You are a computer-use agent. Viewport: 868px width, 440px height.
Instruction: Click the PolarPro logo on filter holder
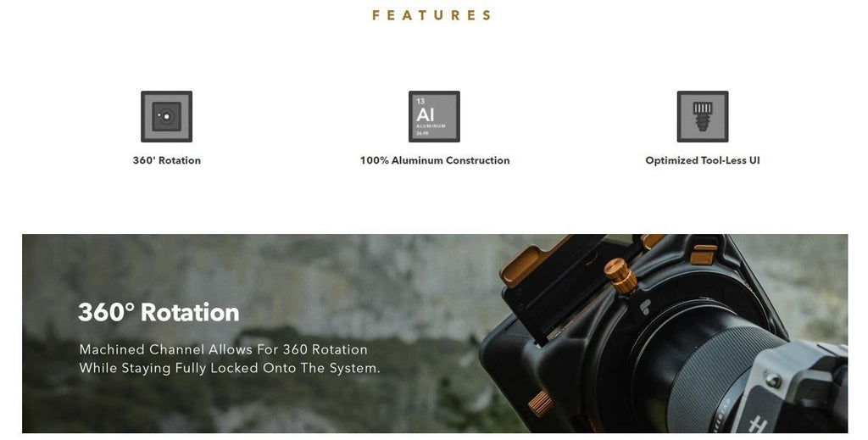coord(645,307)
